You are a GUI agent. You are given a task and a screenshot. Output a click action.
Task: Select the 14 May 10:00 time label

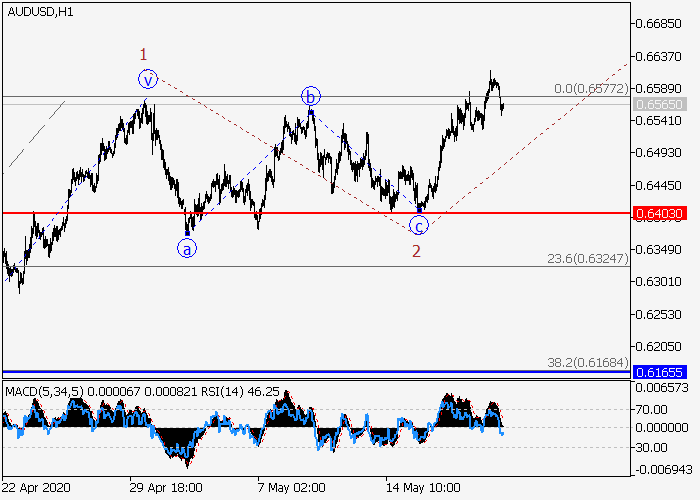(424, 489)
